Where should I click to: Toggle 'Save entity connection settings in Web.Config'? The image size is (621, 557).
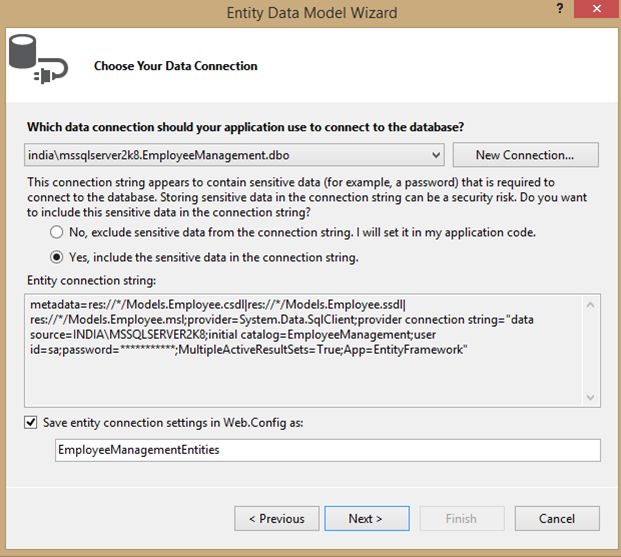click(x=32, y=422)
